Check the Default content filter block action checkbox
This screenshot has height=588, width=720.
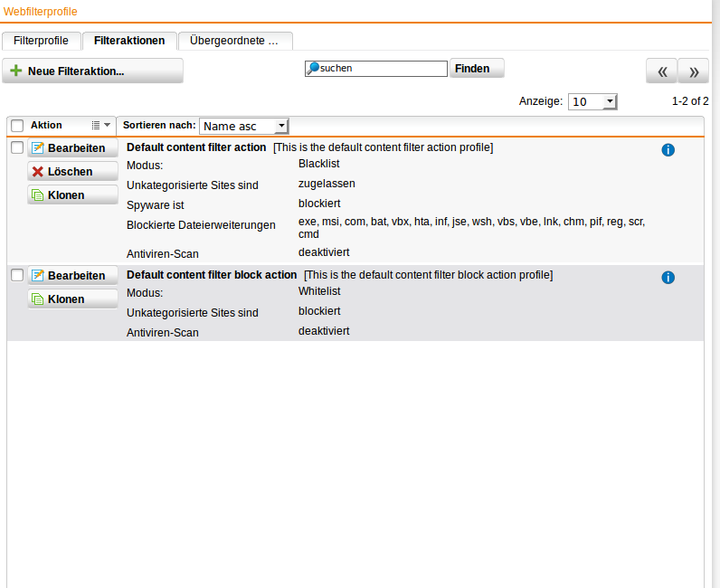point(17,275)
